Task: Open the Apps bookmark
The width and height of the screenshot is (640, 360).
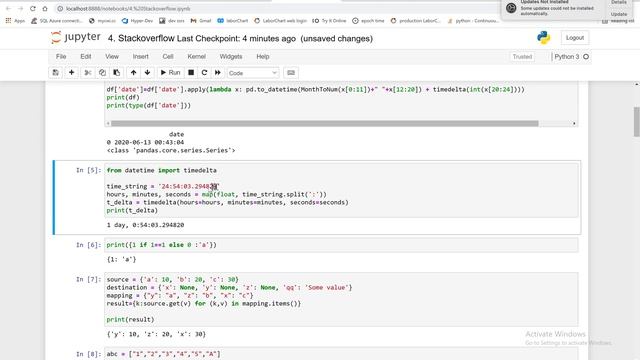Action: point(15,21)
